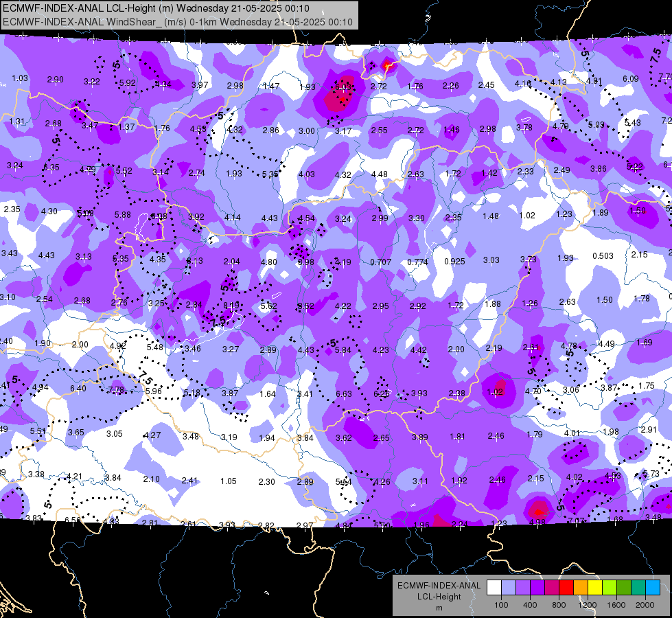
Task: Click the lime green legend swatch
Action: [x=610, y=587]
